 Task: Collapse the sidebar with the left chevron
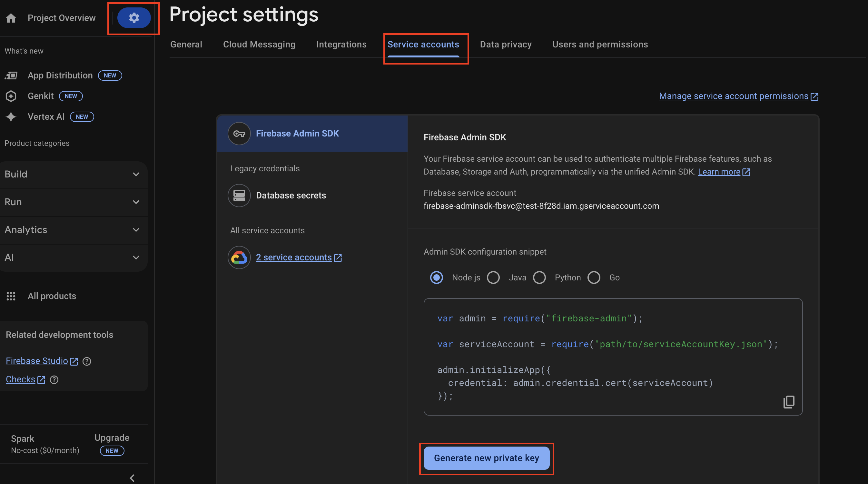click(132, 478)
